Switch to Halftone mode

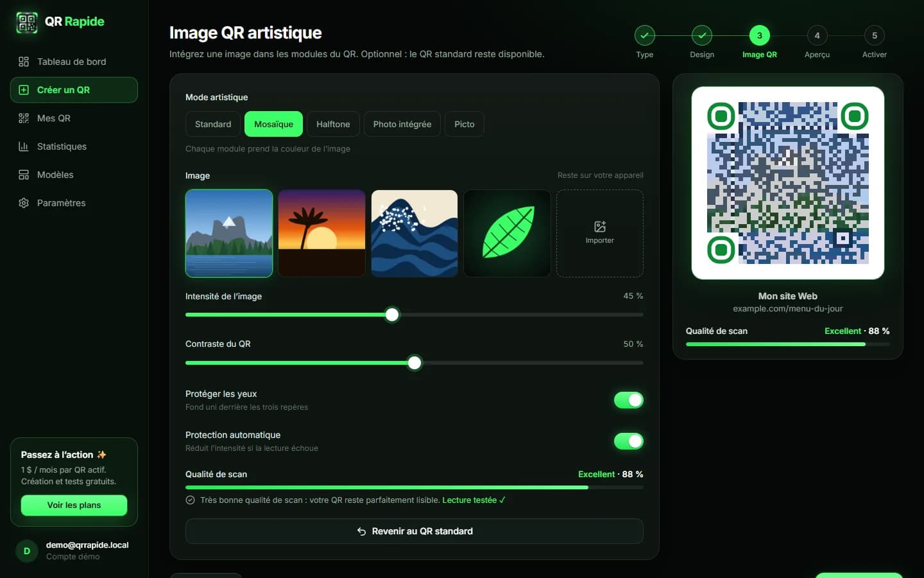click(x=333, y=124)
